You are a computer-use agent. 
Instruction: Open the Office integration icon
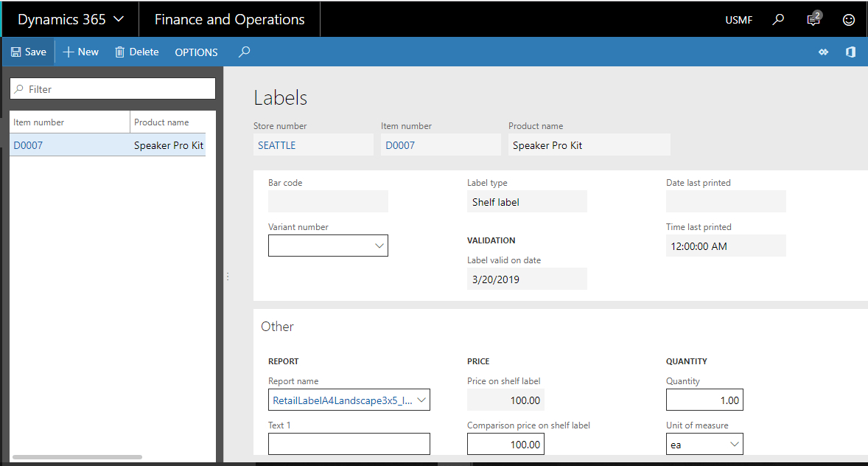pyautogui.click(x=850, y=52)
